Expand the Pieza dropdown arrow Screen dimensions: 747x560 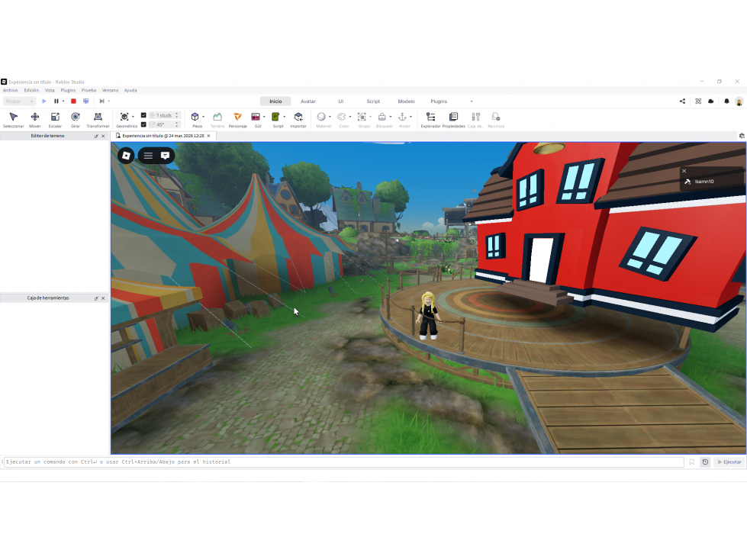(x=204, y=117)
